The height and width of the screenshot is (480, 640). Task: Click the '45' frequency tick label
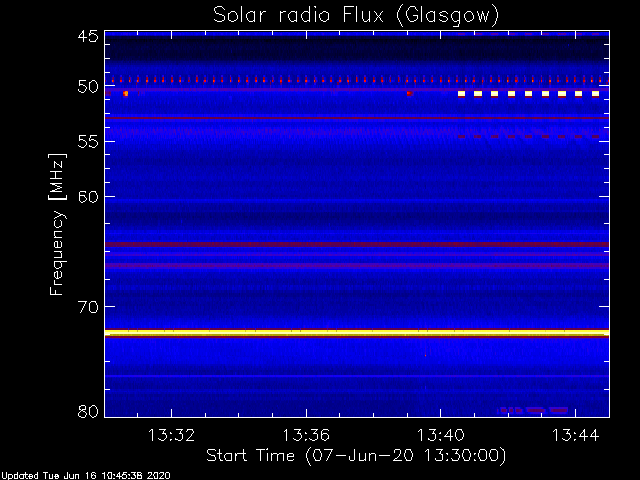click(x=88, y=37)
